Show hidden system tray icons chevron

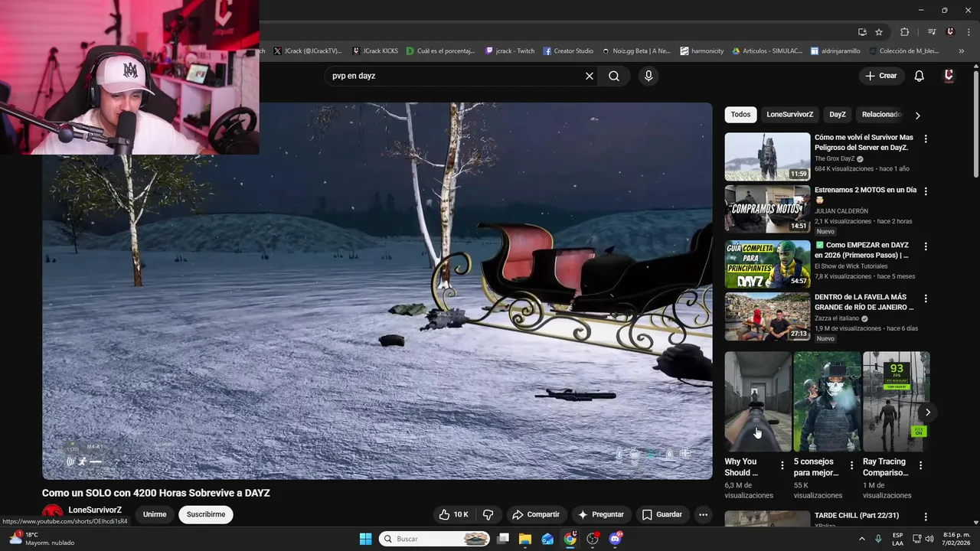pos(861,539)
